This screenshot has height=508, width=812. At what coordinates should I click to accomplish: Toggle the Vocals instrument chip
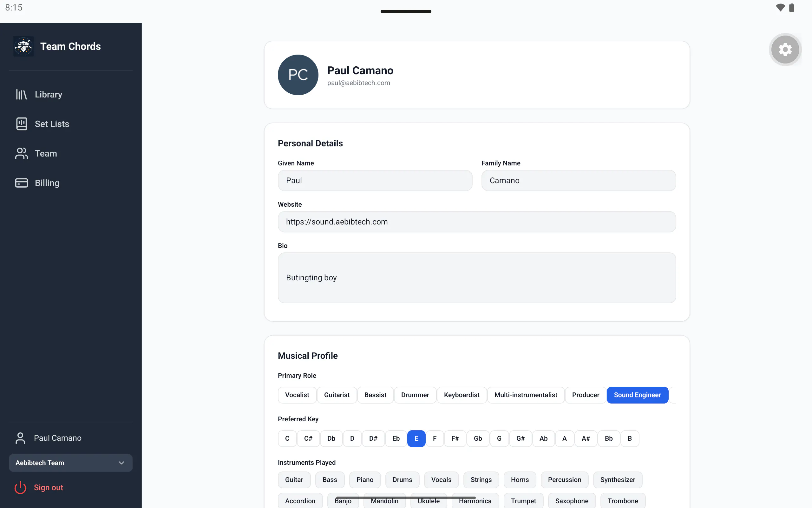tap(441, 480)
